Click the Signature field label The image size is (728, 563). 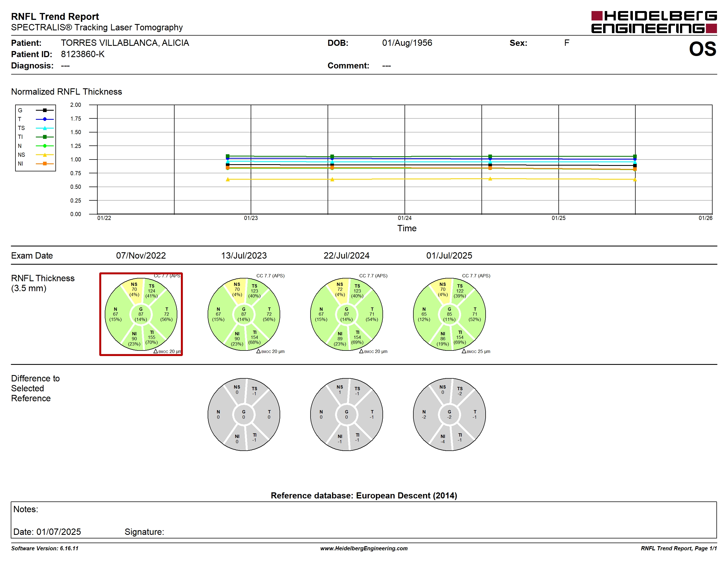pyautogui.click(x=144, y=532)
